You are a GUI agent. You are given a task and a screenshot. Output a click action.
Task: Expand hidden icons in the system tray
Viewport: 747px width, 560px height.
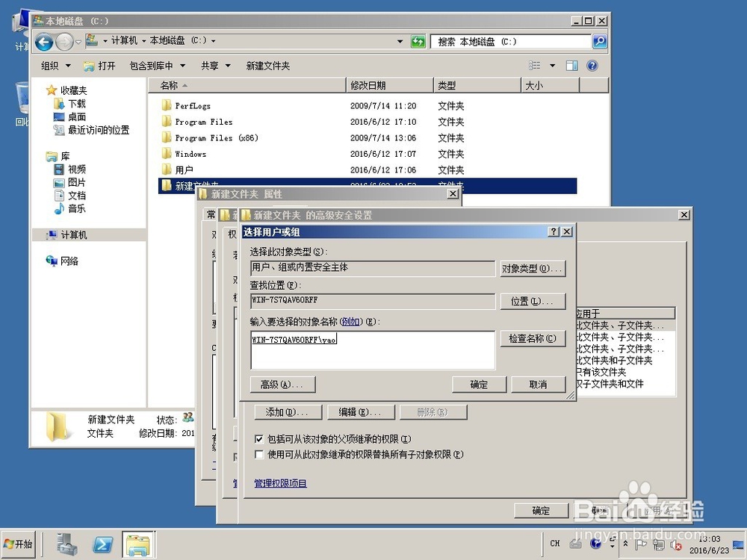tap(624, 543)
